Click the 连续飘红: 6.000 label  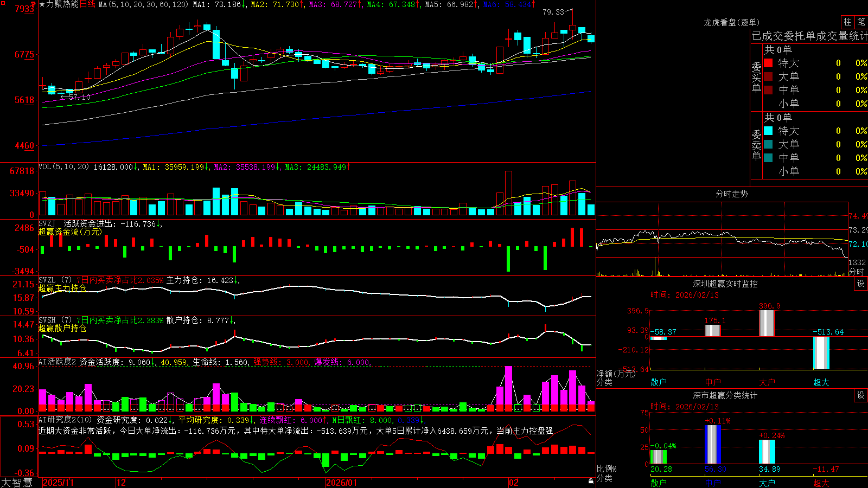[x=291, y=420]
